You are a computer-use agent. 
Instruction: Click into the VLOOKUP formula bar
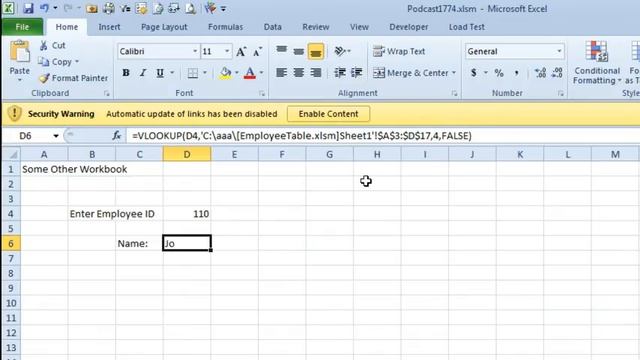coord(384,136)
